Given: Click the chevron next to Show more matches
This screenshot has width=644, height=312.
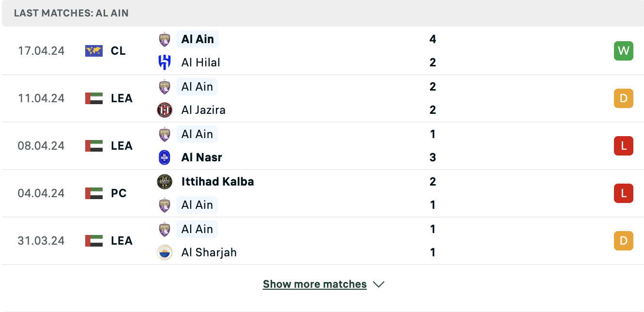Looking at the screenshot, I should click(x=379, y=284).
